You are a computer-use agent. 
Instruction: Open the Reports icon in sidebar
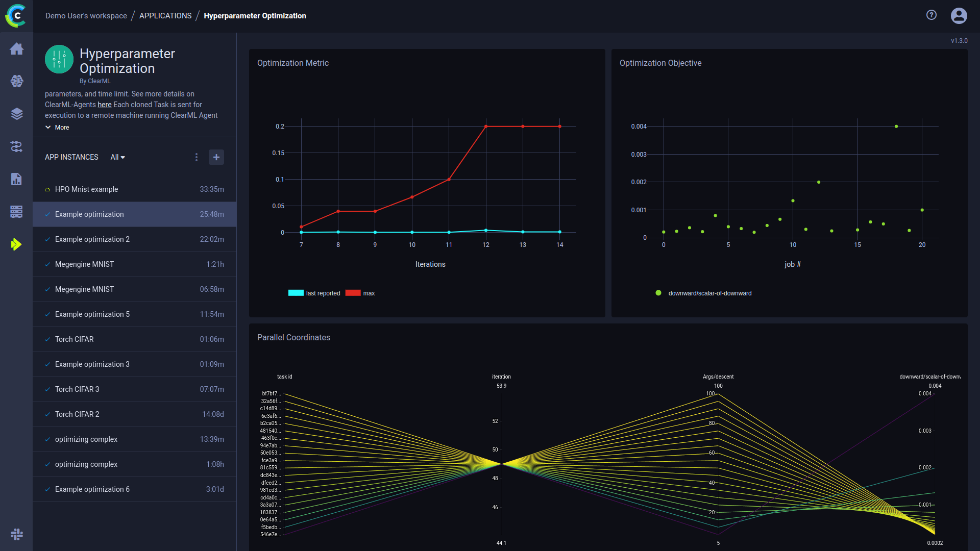[16, 179]
